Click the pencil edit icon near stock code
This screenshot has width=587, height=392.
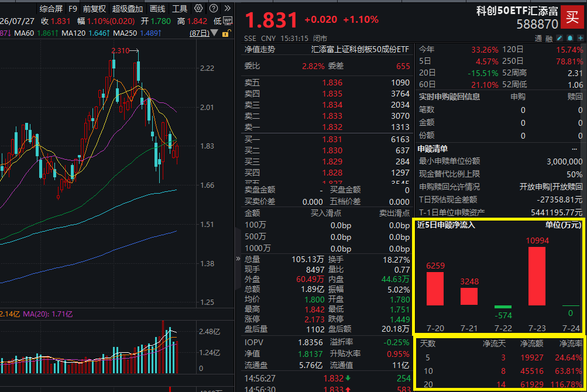coord(559,38)
